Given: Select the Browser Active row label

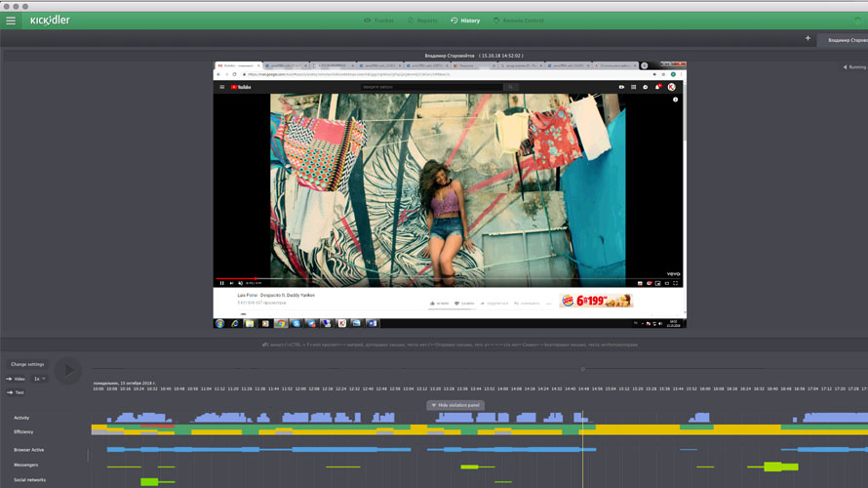Looking at the screenshot, I should click(x=29, y=450).
